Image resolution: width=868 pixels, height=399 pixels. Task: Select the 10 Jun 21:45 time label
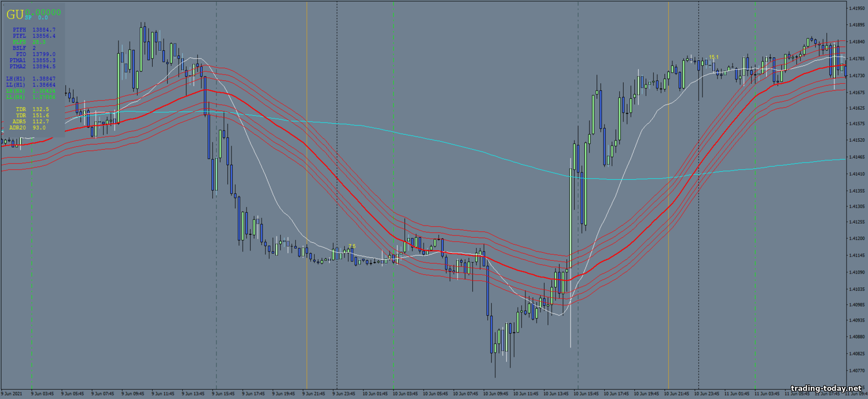(x=677, y=394)
